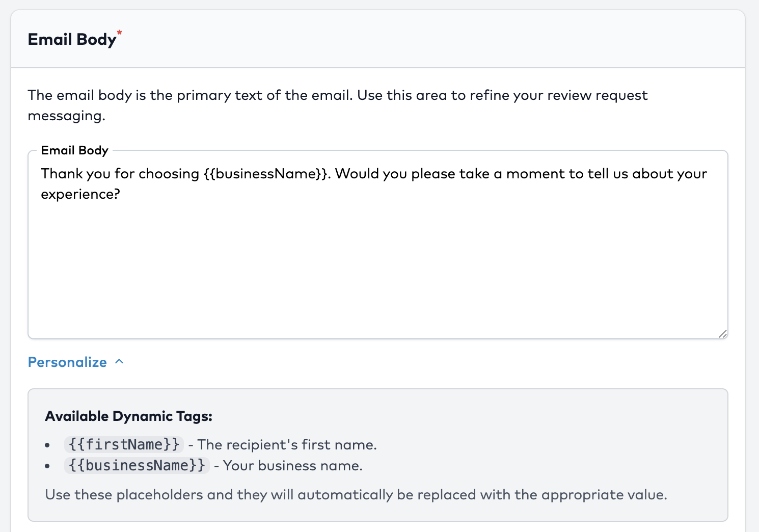Click the Personalize link text
The height and width of the screenshot is (532, 759).
(x=67, y=362)
